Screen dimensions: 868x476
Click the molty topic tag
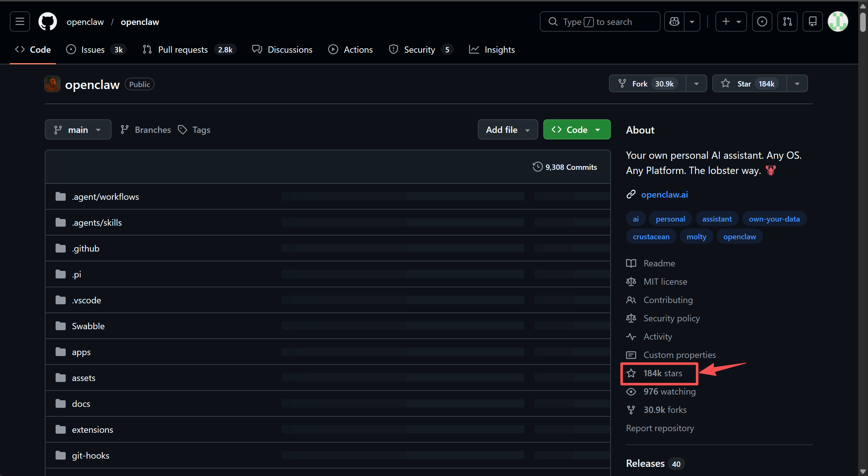696,237
